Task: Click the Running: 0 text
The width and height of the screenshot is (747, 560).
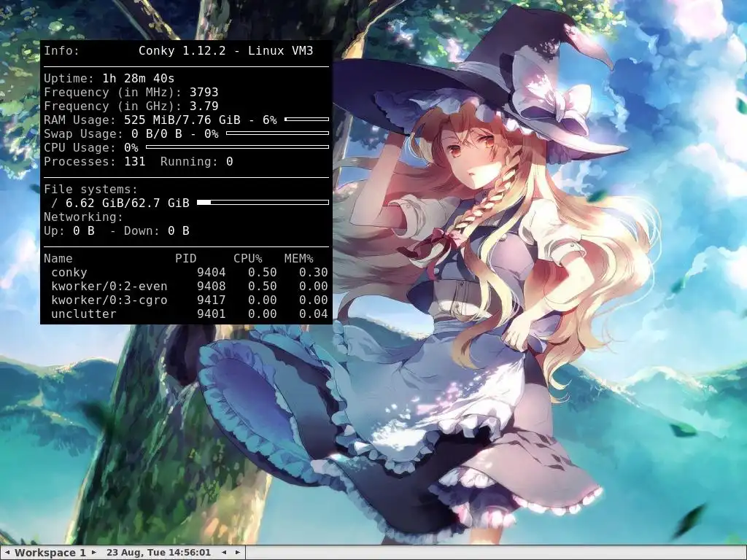Action: pyautogui.click(x=197, y=161)
